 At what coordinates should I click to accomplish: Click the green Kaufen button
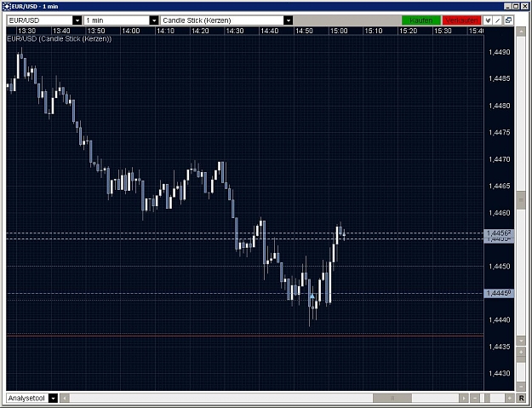pos(421,20)
